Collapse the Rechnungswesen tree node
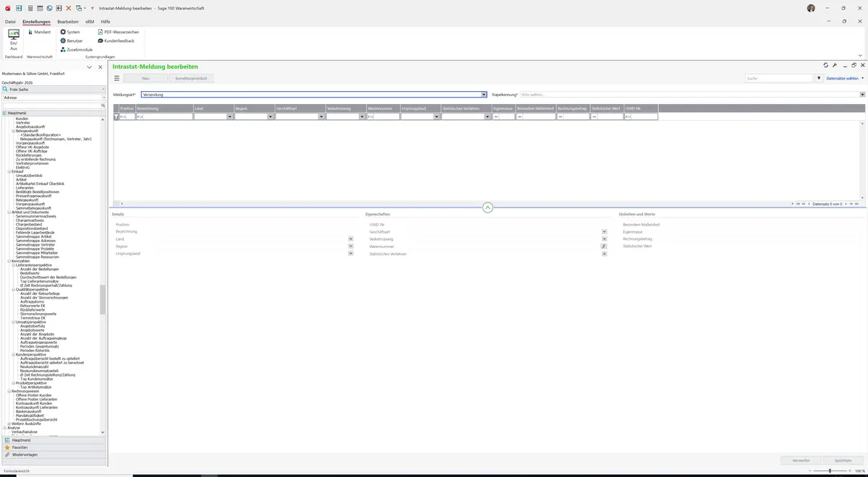868x477 pixels. click(9, 391)
